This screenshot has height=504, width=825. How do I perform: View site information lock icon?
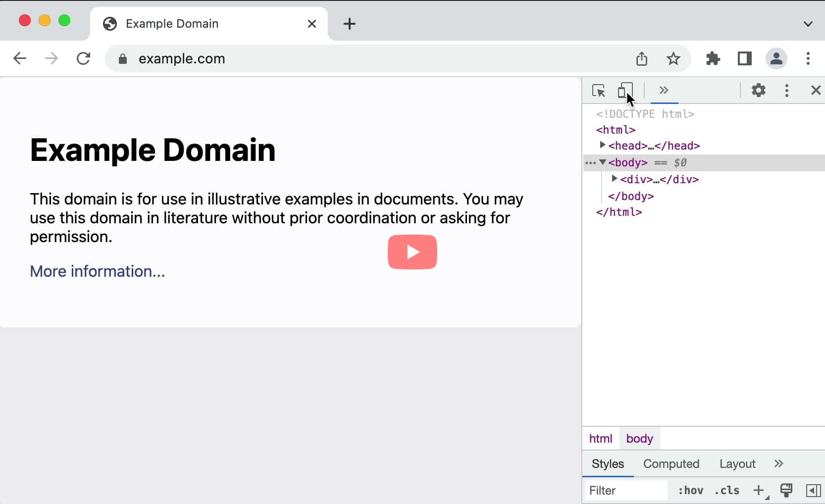pyautogui.click(x=123, y=59)
